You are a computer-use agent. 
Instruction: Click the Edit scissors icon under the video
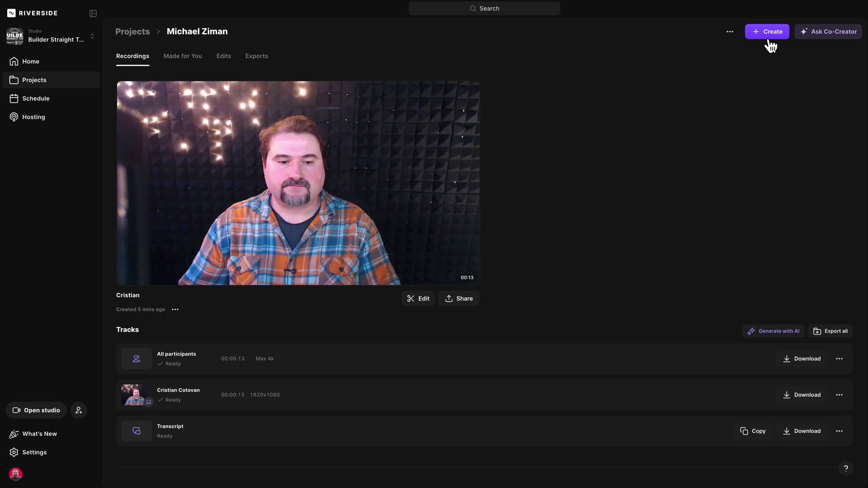coord(411,298)
